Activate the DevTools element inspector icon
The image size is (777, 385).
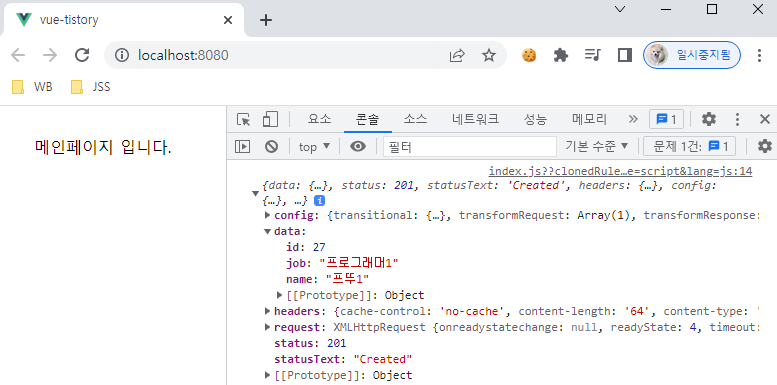pos(243,119)
